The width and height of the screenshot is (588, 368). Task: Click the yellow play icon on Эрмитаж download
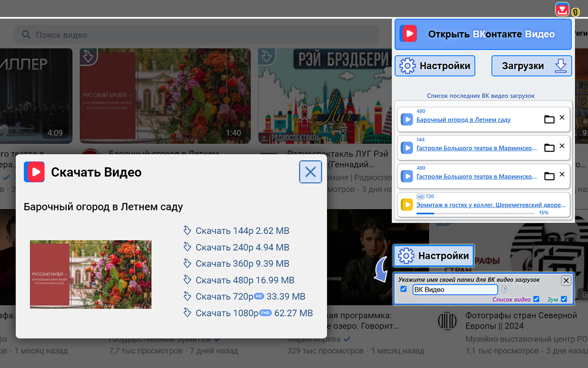click(407, 204)
